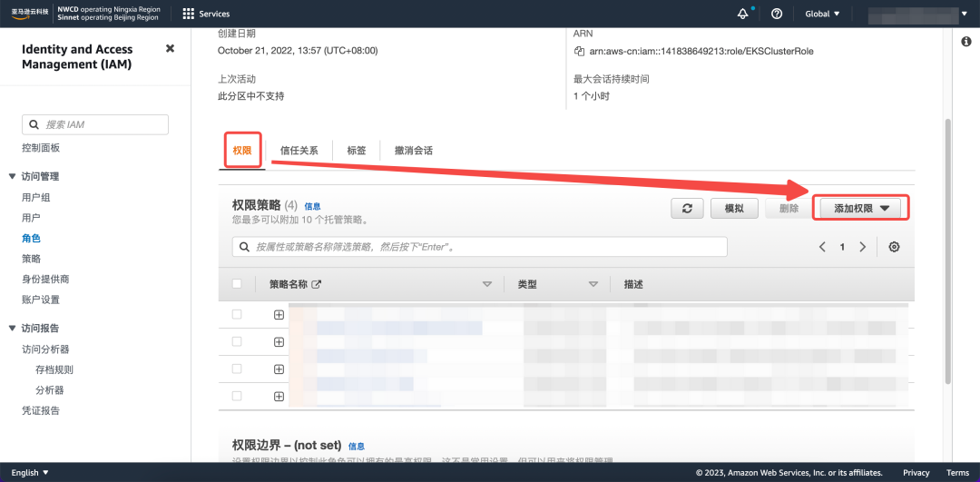Image resolution: width=980 pixels, height=482 pixels.
Task: Switch to the 撤消会话 tab
Action: click(x=414, y=151)
